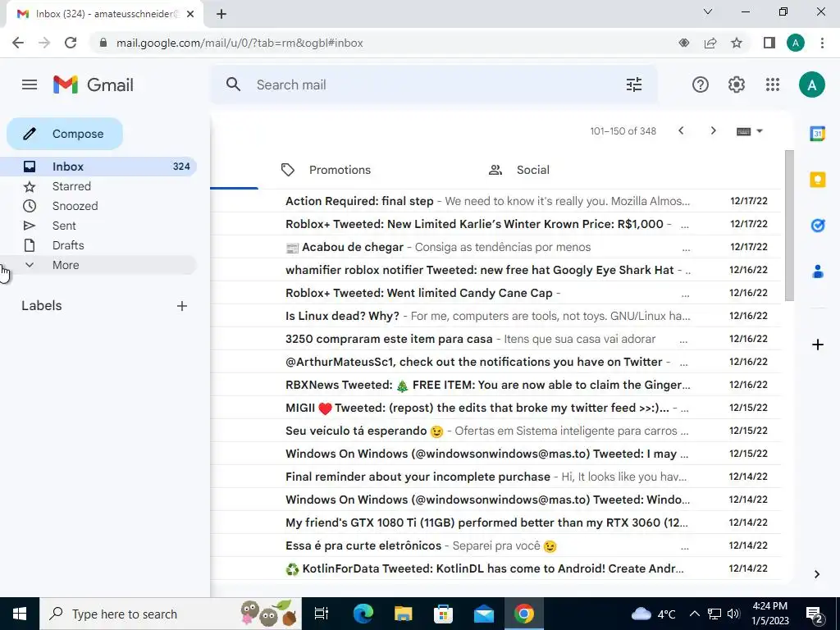
Task: Toggle Chrome side panel icon
Action: 769,43
